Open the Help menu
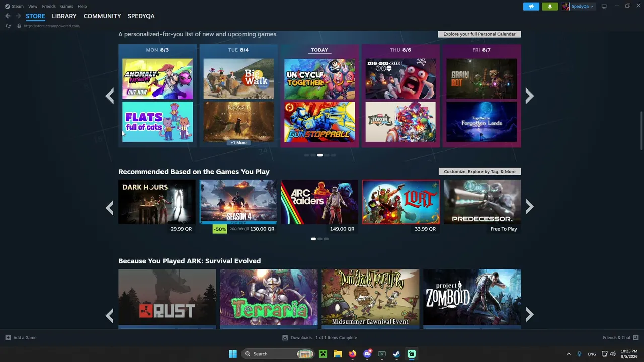 click(x=83, y=6)
